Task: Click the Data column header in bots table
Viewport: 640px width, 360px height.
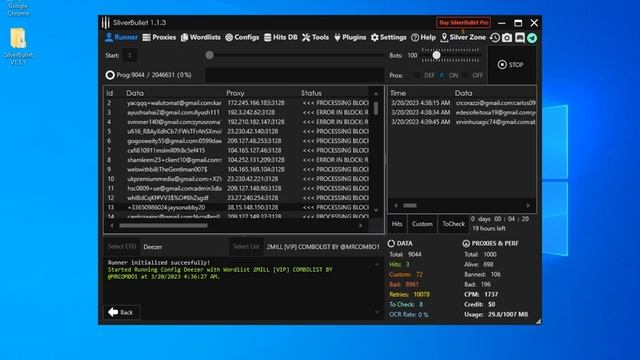Action: (x=135, y=93)
